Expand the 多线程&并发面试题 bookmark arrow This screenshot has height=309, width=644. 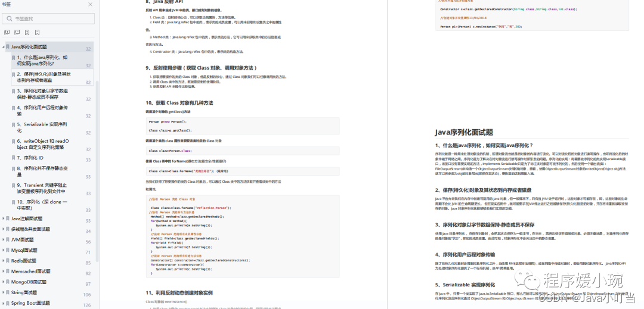pyautogui.click(x=4, y=229)
